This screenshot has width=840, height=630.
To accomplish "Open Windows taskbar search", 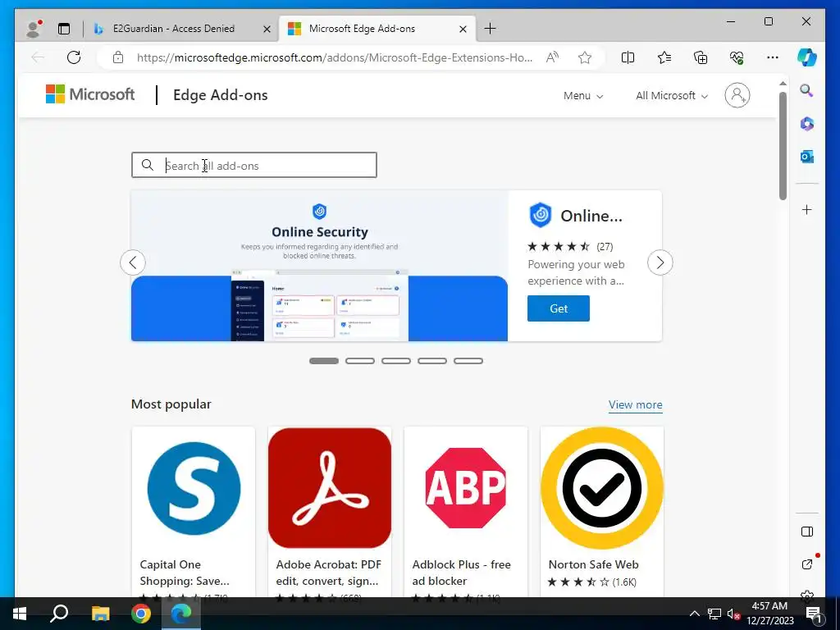I will pyautogui.click(x=59, y=614).
